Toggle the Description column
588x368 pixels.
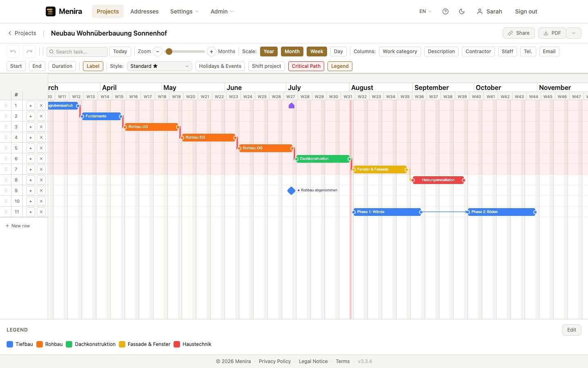441,52
